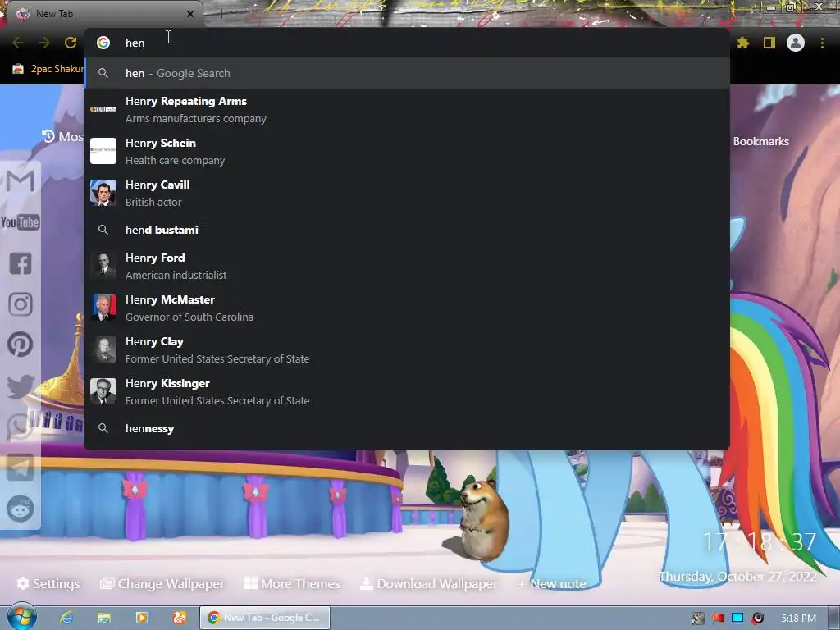Open the Gmail shortcut in the sidebar

tap(21, 180)
